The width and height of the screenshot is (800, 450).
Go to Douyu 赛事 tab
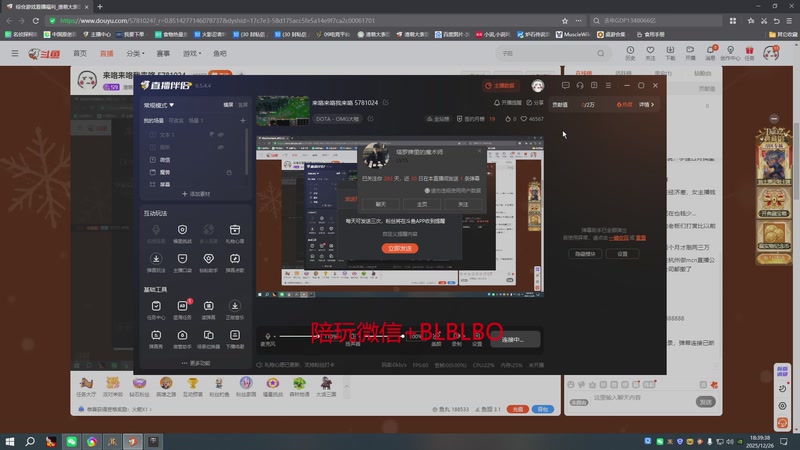163,53
